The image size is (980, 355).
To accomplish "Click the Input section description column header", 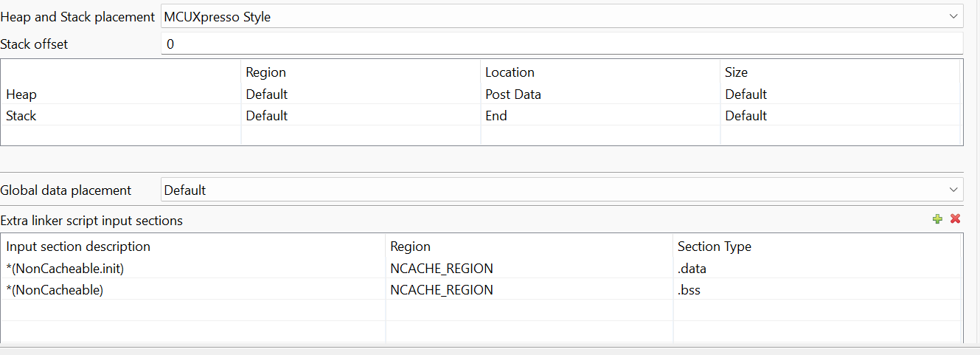I will pos(78,247).
